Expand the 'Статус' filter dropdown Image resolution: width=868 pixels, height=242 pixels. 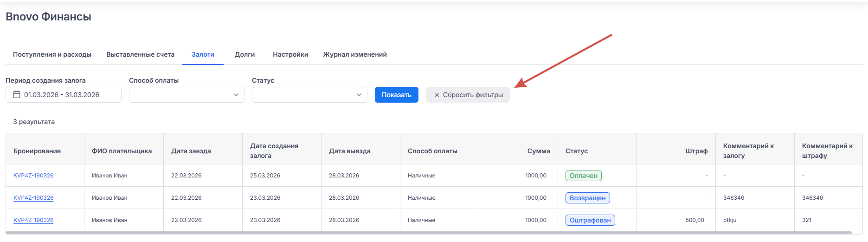(309, 95)
